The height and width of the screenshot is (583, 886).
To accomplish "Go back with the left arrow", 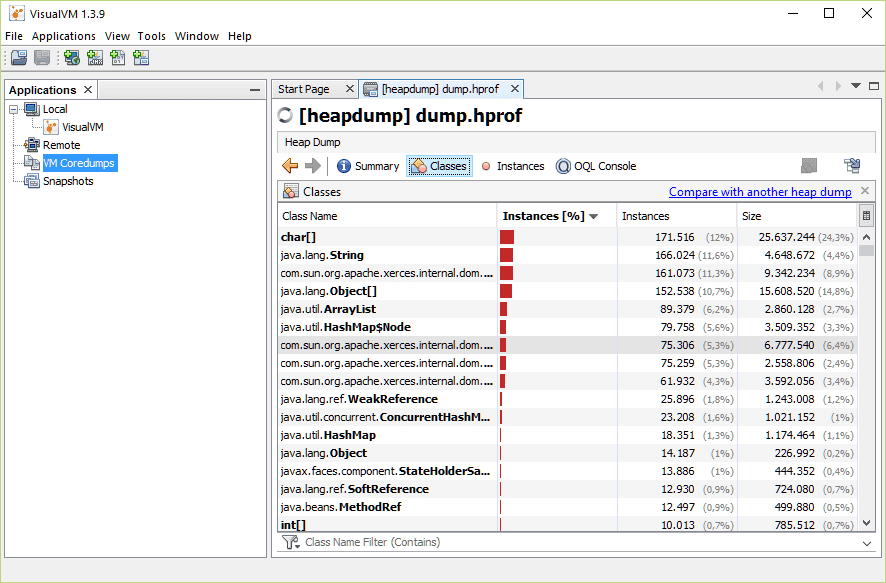I will click(290, 166).
